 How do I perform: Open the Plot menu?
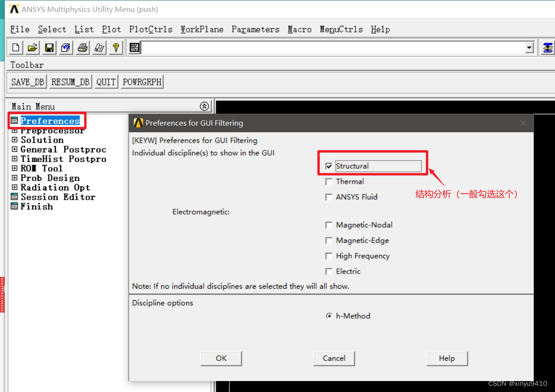coord(111,29)
